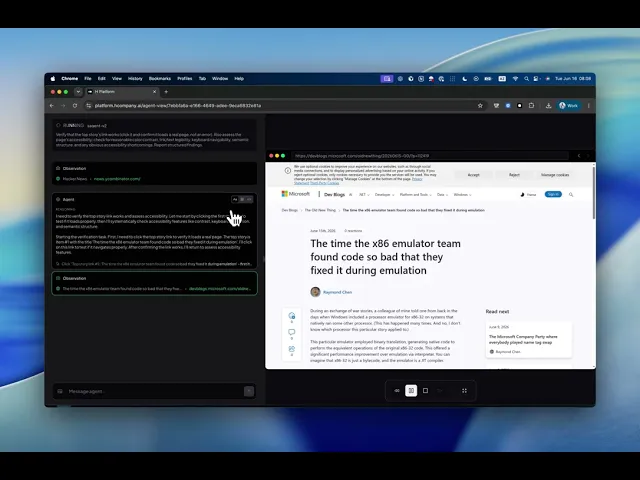The height and width of the screenshot is (480, 640).
Task: Toggle the Theme switch on Dev Blogs
Action: tap(528, 195)
